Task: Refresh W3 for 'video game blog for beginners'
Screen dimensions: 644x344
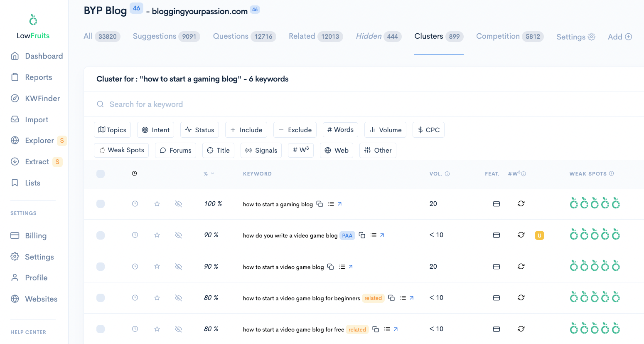Action: (521, 297)
